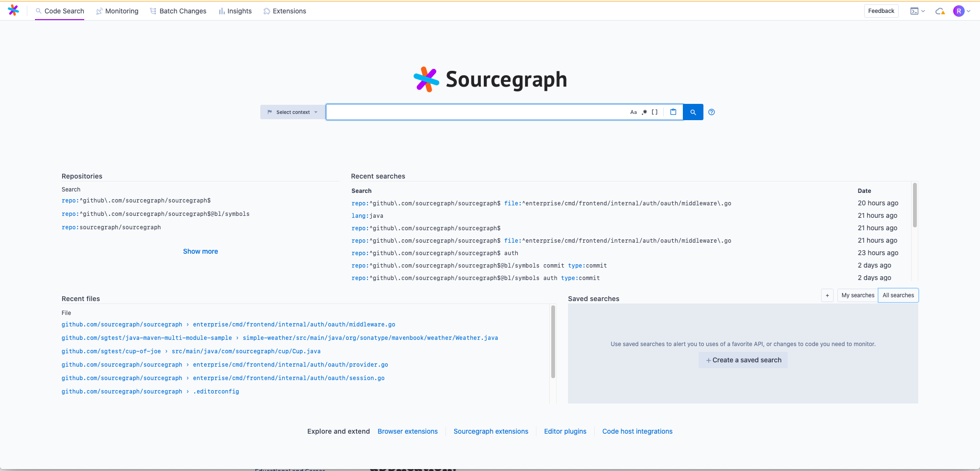Rerun 'commit type:commit' recent search
The image size is (980, 471).
pyautogui.click(x=479, y=266)
